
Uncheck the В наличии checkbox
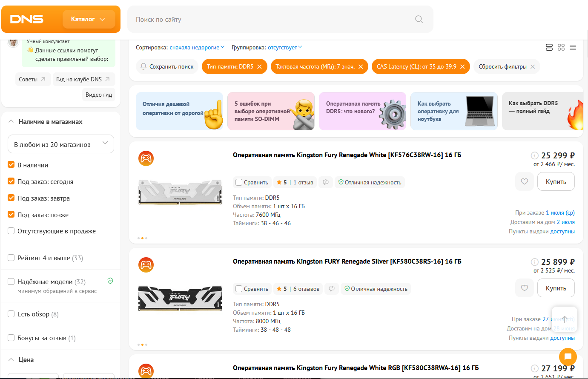(x=11, y=165)
